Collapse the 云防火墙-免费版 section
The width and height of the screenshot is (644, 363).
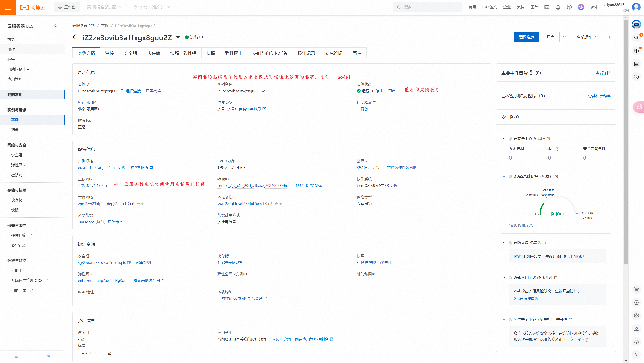tap(504, 243)
